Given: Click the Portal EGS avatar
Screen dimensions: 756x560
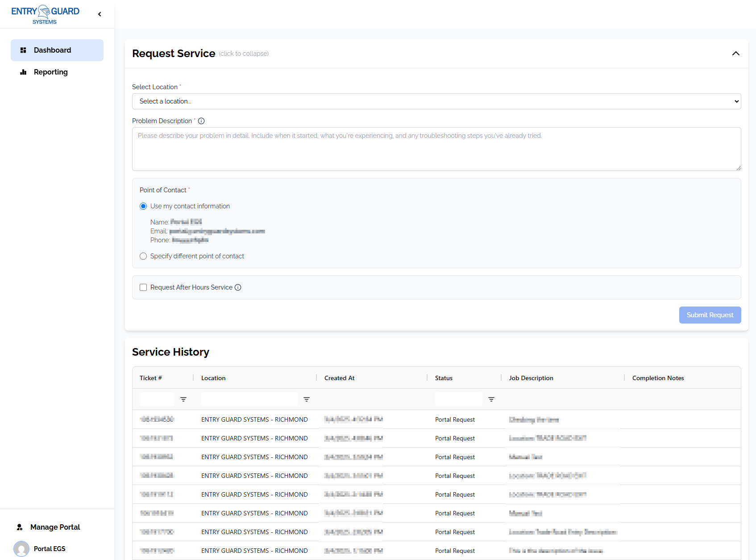Looking at the screenshot, I should [21, 548].
